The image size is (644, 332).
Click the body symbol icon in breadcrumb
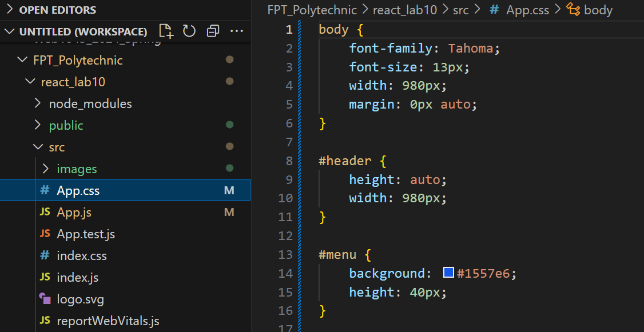(573, 10)
